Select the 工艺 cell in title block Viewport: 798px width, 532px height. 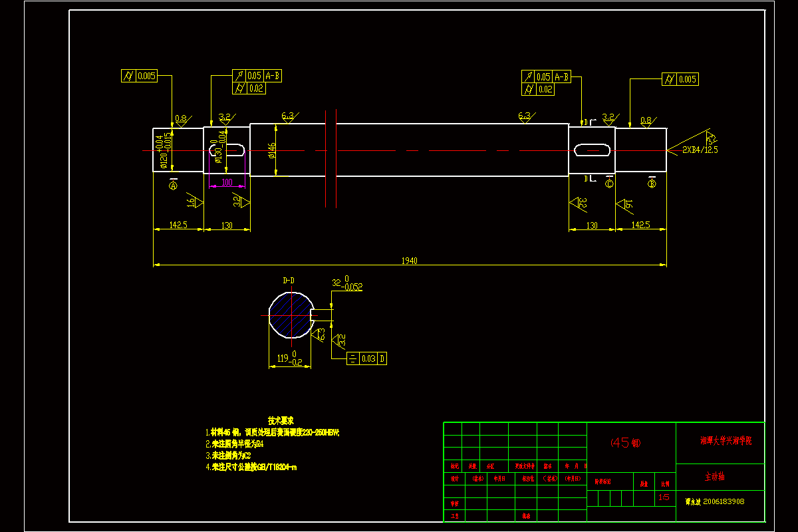[455, 515]
